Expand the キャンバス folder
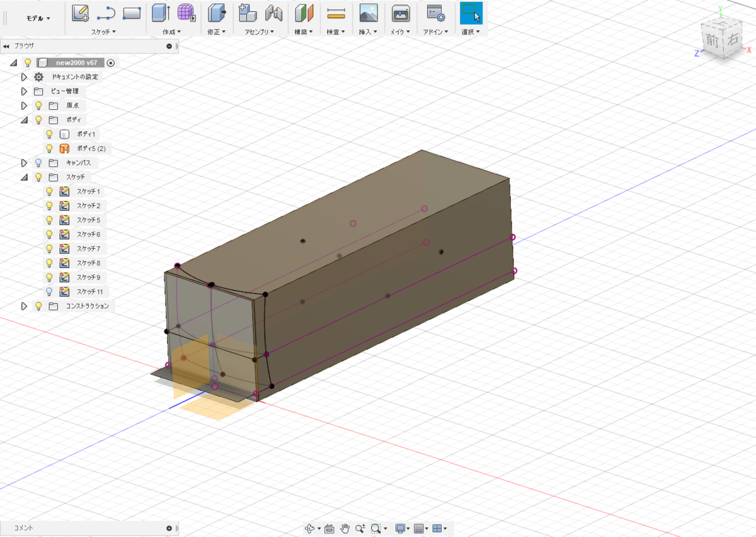The width and height of the screenshot is (756, 537). pos(25,163)
